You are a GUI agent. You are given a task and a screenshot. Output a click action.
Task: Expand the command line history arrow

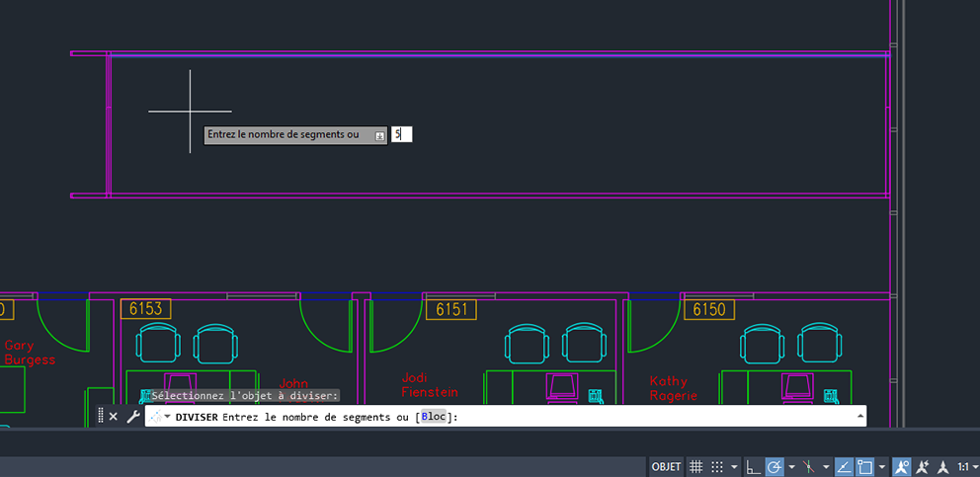860,416
